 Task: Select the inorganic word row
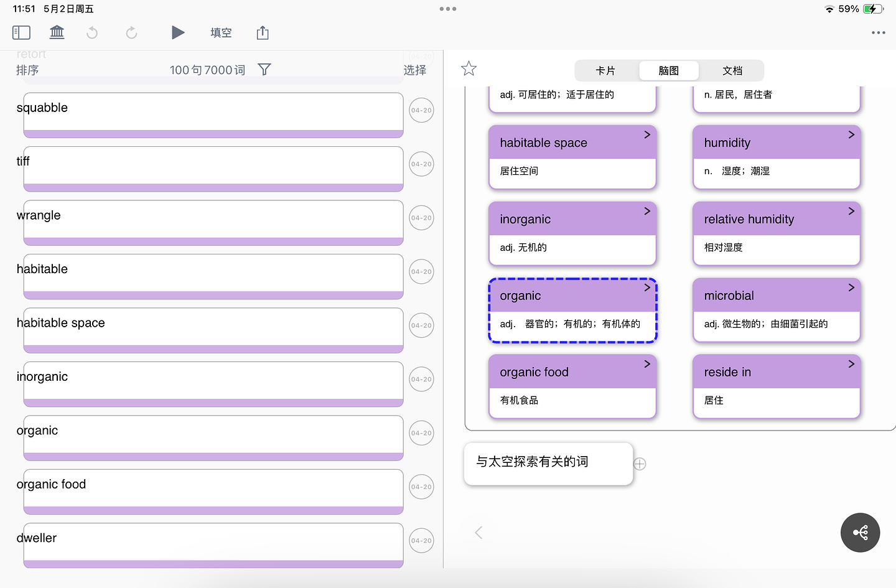coord(213,384)
